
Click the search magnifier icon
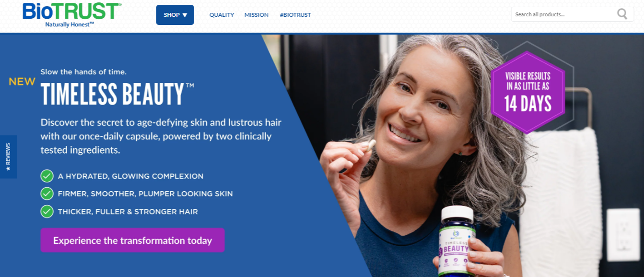pyautogui.click(x=622, y=14)
